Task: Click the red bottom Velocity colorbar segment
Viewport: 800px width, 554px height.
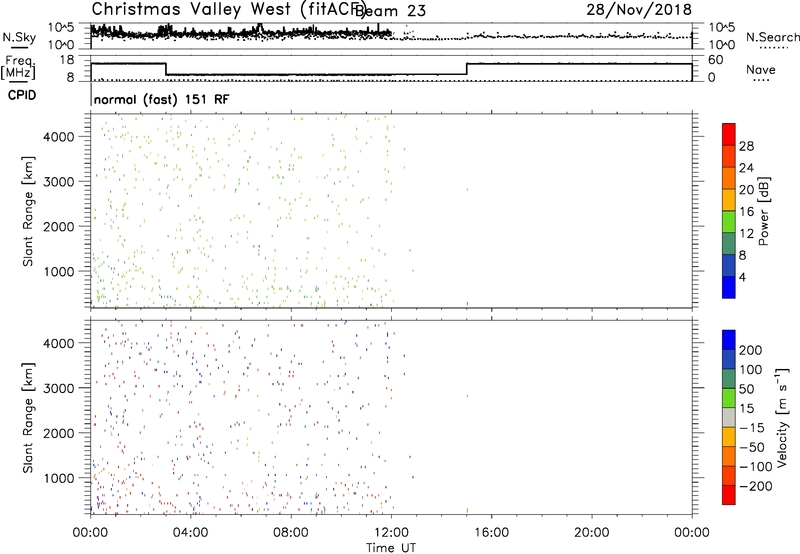Action: [x=729, y=495]
